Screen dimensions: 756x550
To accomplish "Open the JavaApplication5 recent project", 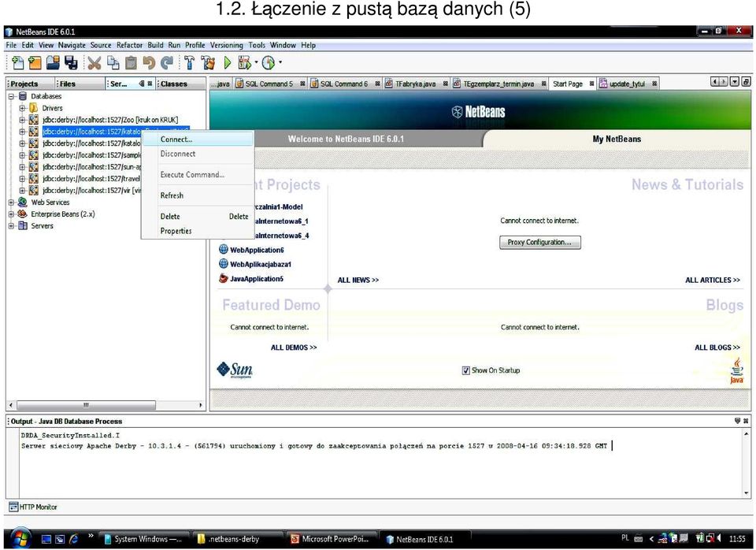I will [x=257, y=279].
